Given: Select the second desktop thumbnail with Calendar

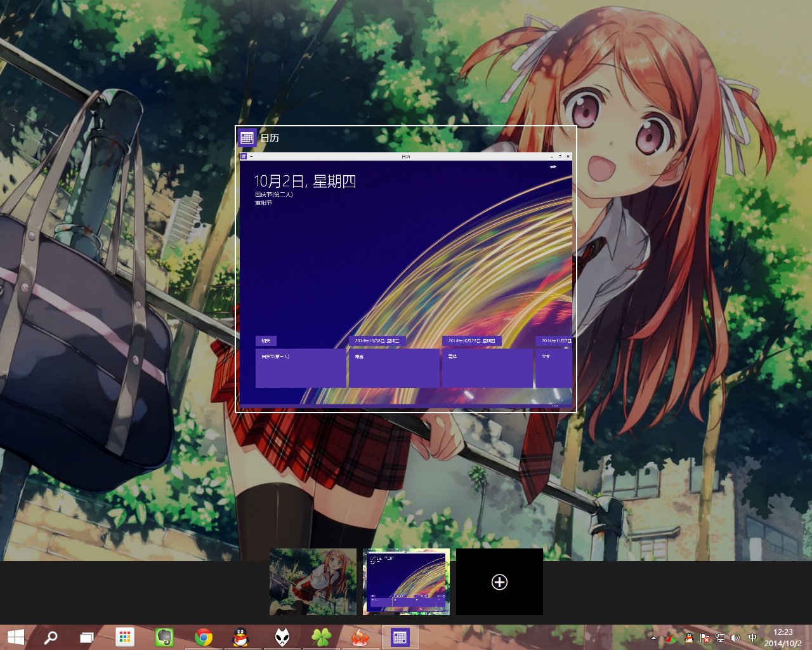Looking at the screenshot, I should 406,582.
